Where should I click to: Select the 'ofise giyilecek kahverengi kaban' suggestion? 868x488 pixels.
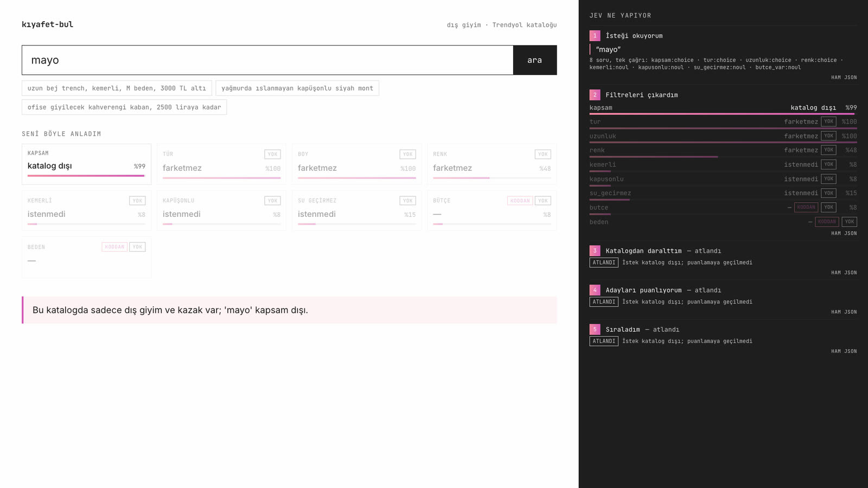[x=124, y=107]
